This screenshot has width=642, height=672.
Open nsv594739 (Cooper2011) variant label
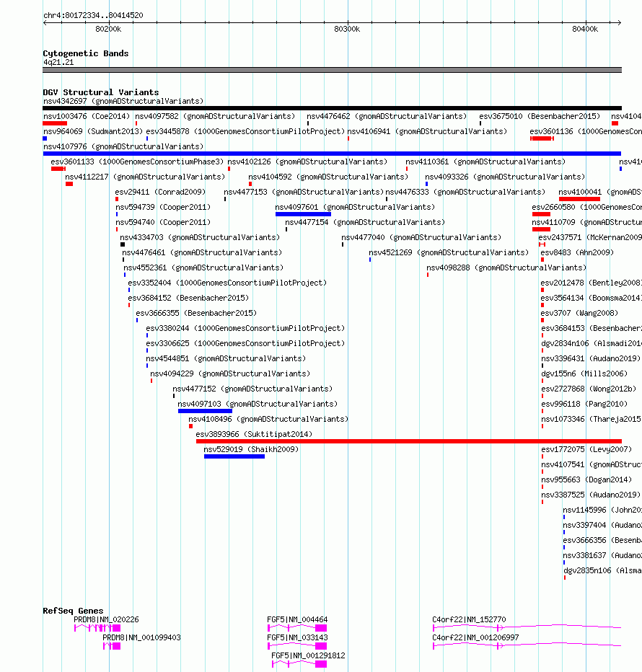tap(163, 207)
